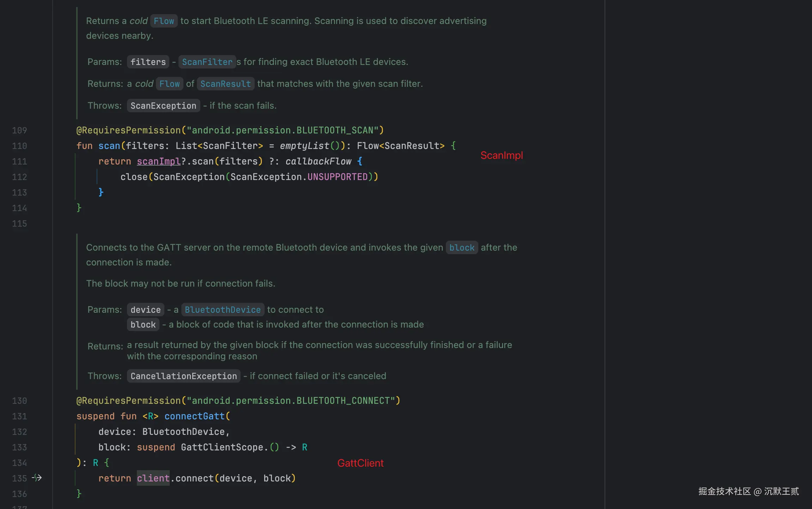
Task: Click the block link before 'after the'
Action: click(462, 248)
